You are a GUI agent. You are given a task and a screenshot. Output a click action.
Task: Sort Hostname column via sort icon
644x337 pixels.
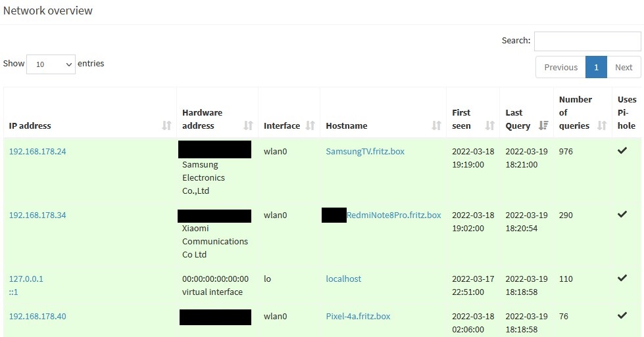tap(436, 125)
